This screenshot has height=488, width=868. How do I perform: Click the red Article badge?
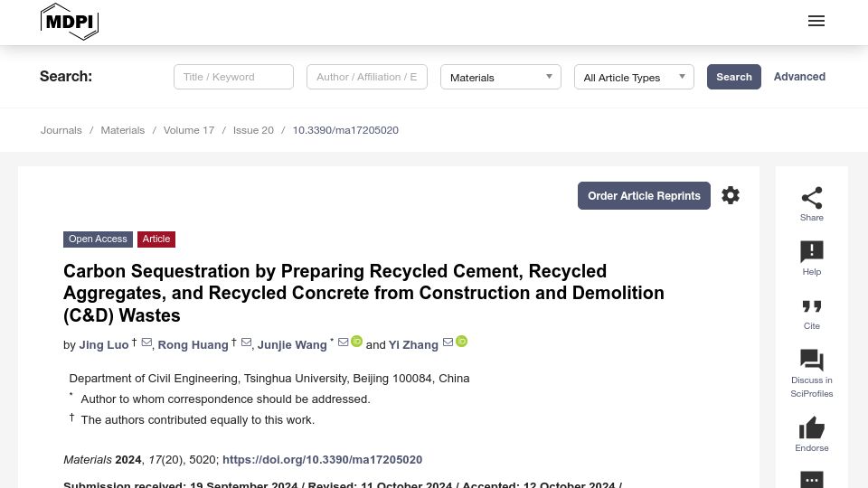(156, 239)
